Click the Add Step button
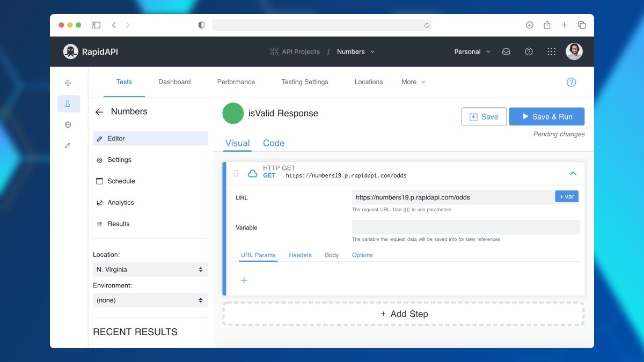644x362 pixels. tap(404, 314)
